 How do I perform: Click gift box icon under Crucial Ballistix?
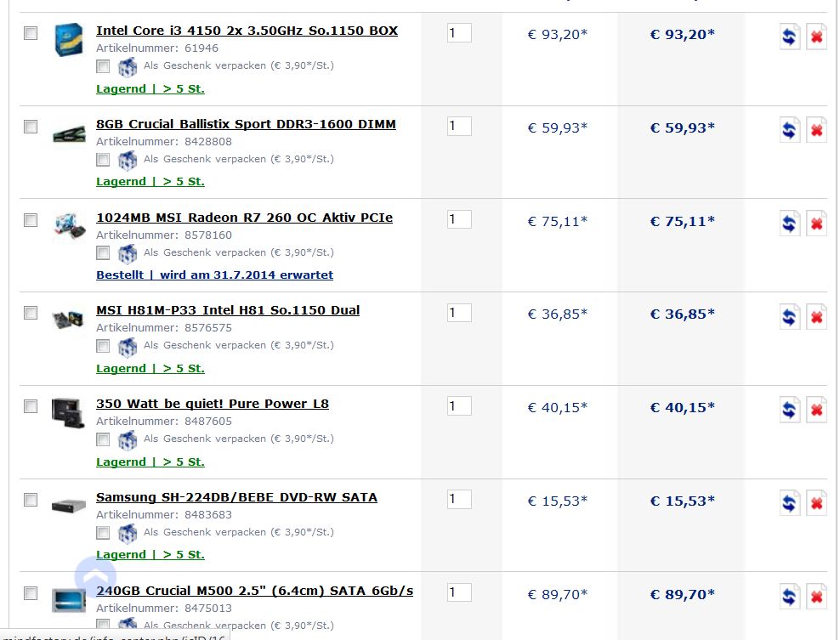point(128,160)
